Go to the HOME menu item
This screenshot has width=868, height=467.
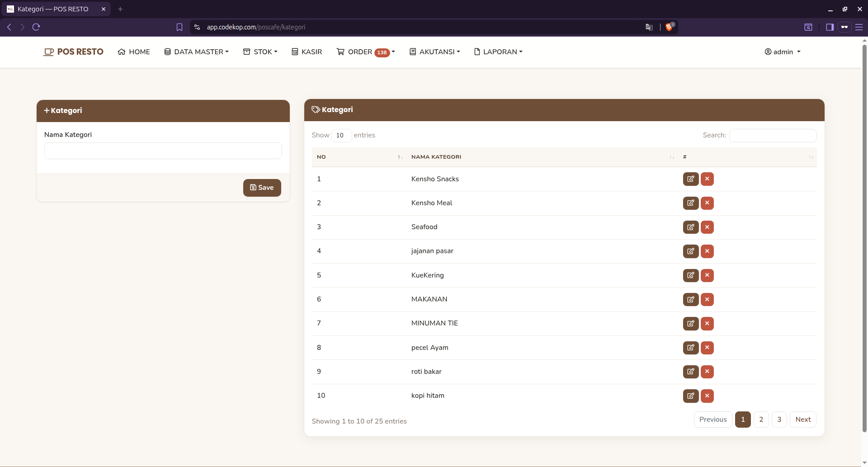tap(134, 52)
